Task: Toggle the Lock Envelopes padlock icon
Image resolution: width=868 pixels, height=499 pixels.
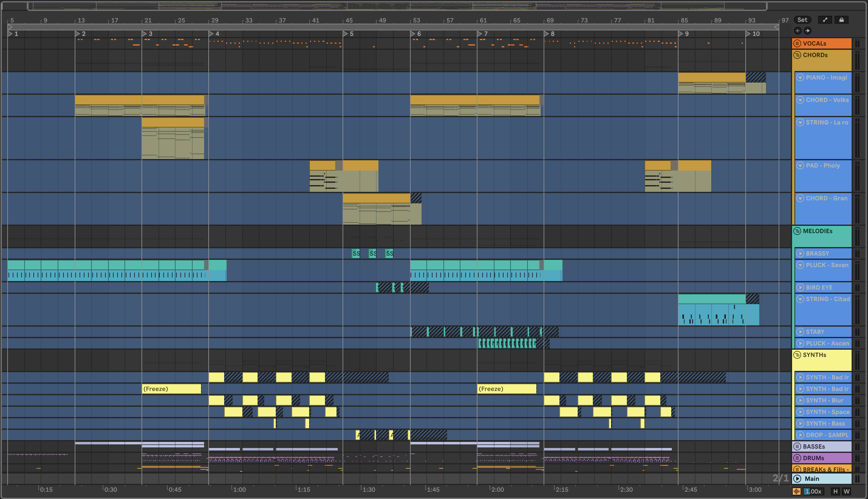Action: (x=841, y=20)
